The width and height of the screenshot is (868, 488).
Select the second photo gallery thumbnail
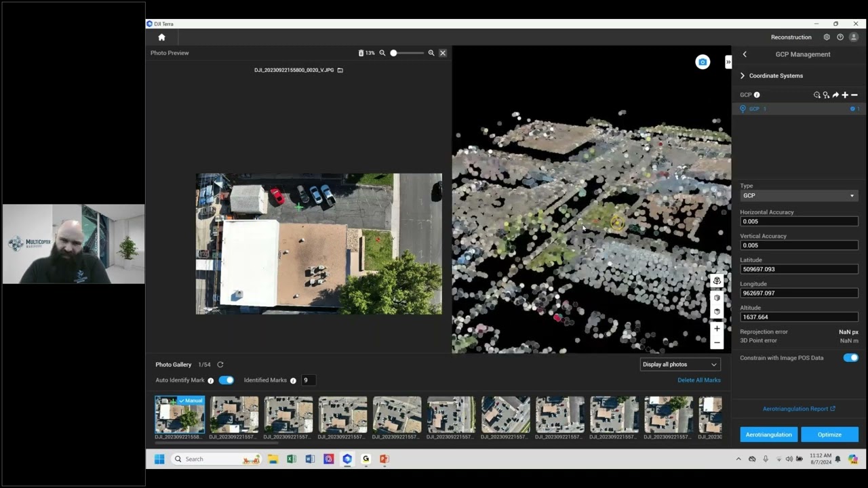(234, 415)
